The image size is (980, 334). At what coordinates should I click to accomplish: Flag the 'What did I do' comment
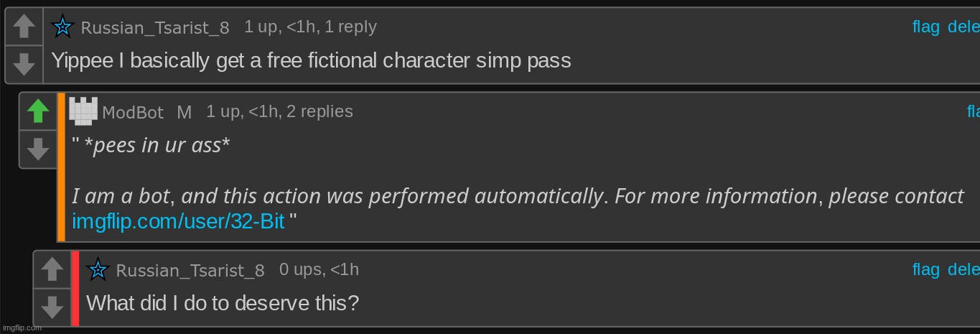pos(926,269)
